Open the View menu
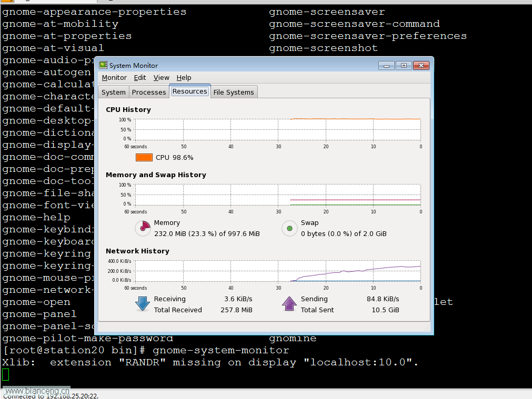The image size is (532, 399). click(161, 78)
